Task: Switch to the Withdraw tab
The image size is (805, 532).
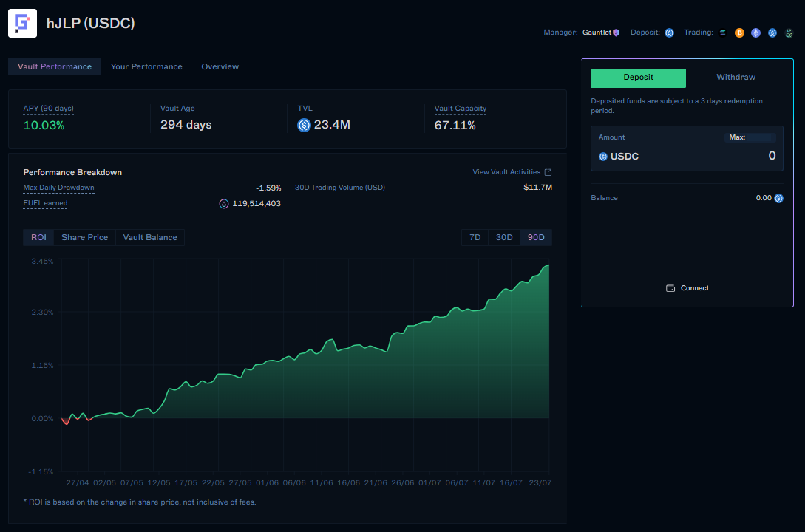Action: click(735, 77)
